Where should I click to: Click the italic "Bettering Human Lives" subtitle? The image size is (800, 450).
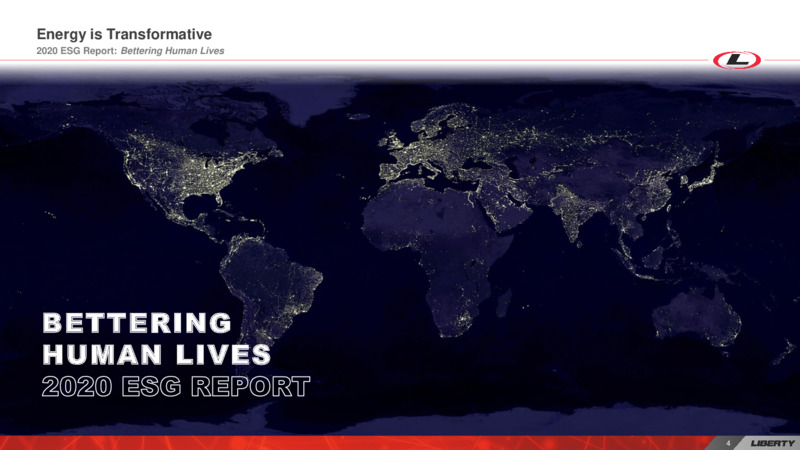(172, 51)
